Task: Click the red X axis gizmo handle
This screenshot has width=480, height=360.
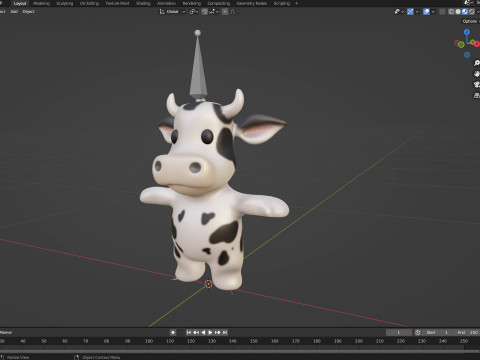Action: pyautogui.click(x=476, y=44)
